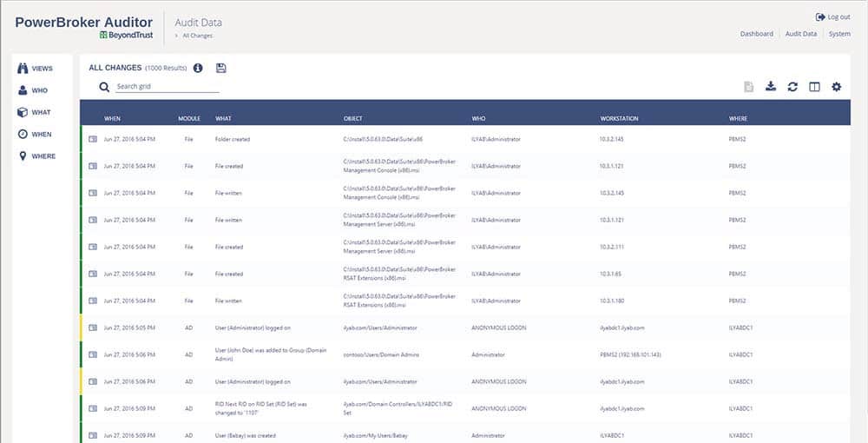This screenshot has width=868, height=443.
Task: Click the Jun 27, 2016 5:05 PM timestamp
Action: pos(129,327)
